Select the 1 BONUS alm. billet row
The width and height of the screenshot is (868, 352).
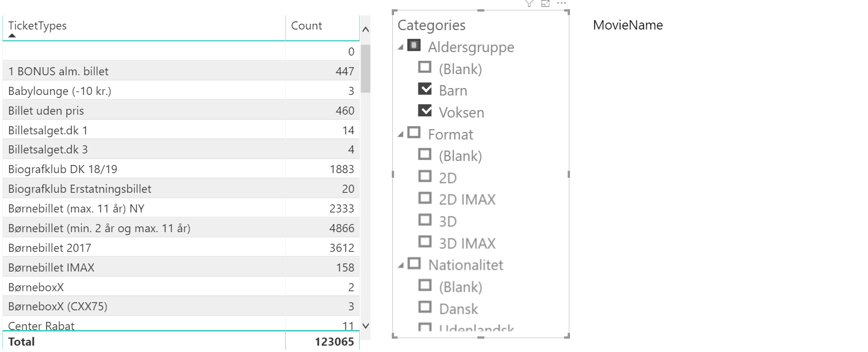(x=181, y=71)
